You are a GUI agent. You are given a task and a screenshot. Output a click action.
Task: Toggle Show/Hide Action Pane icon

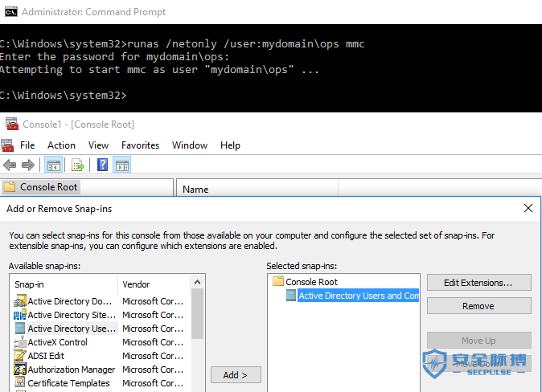point(122,165)
